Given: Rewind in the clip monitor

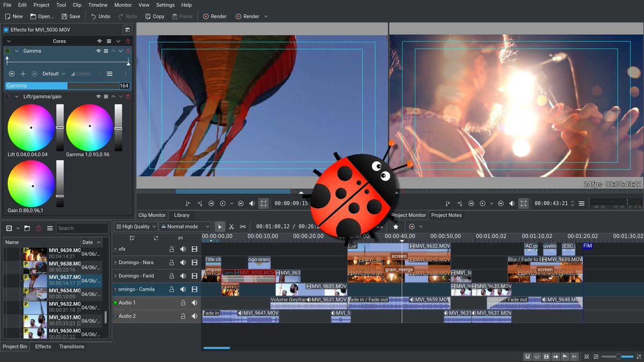Looking at the screenshot, I should click(211, 203).
